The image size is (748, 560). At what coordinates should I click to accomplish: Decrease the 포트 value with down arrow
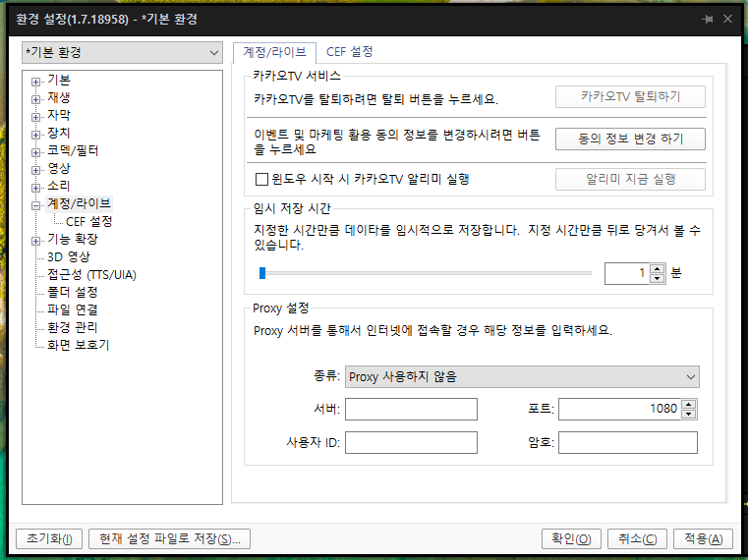(688, 414)
